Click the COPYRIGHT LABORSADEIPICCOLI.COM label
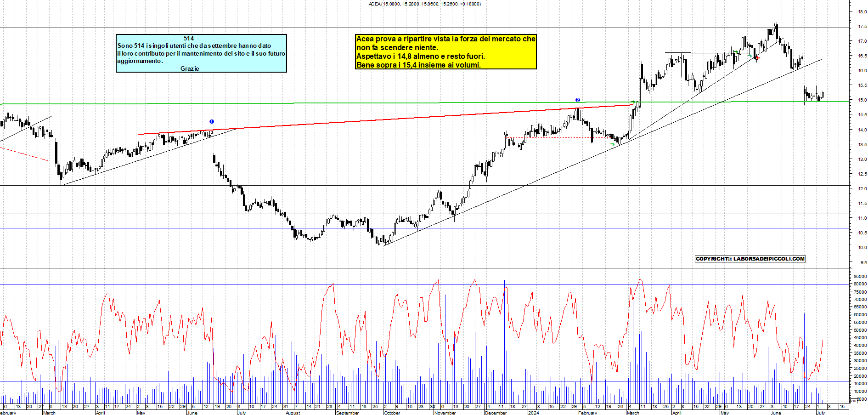 click(x=750, y=259)
